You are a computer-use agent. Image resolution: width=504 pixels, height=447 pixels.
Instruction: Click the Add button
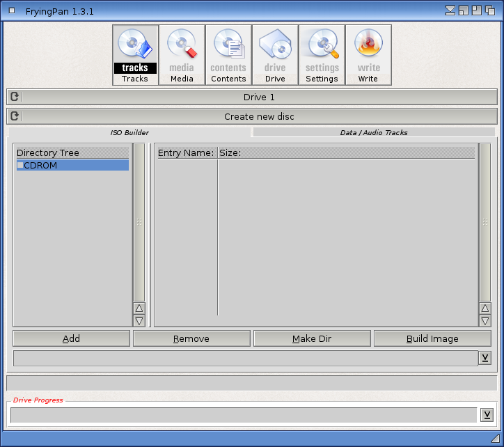(x=72, y=338)
